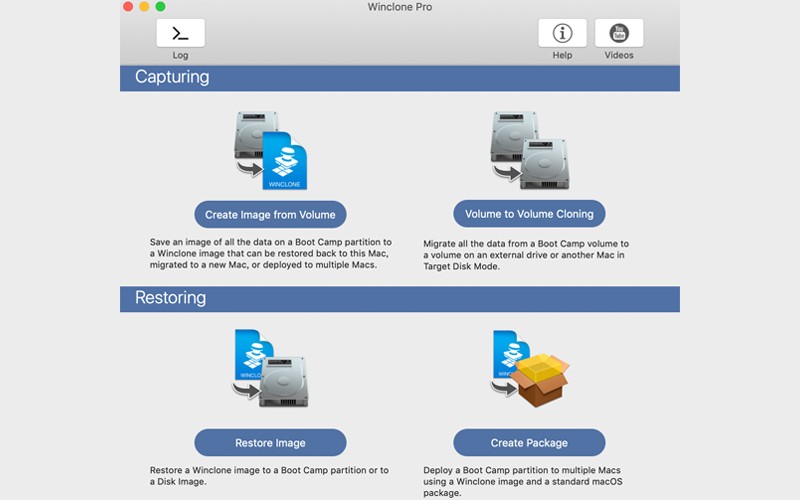Click the drive-to-Winclone-image capture icon
Viewport: 800px width, 500px height.
point(270,151)
